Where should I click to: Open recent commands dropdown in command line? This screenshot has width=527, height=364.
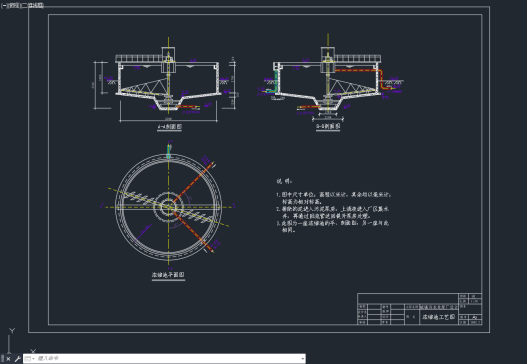click(x=29, y=359)
